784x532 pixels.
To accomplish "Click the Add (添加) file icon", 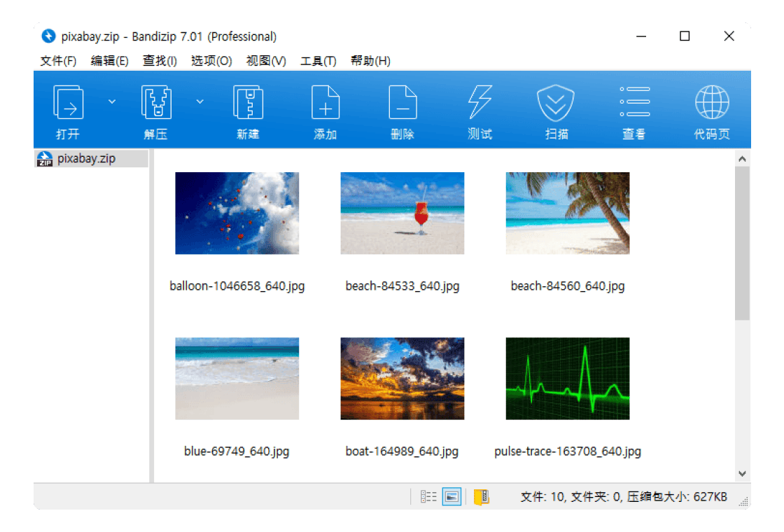I will (x=325, y=104).
